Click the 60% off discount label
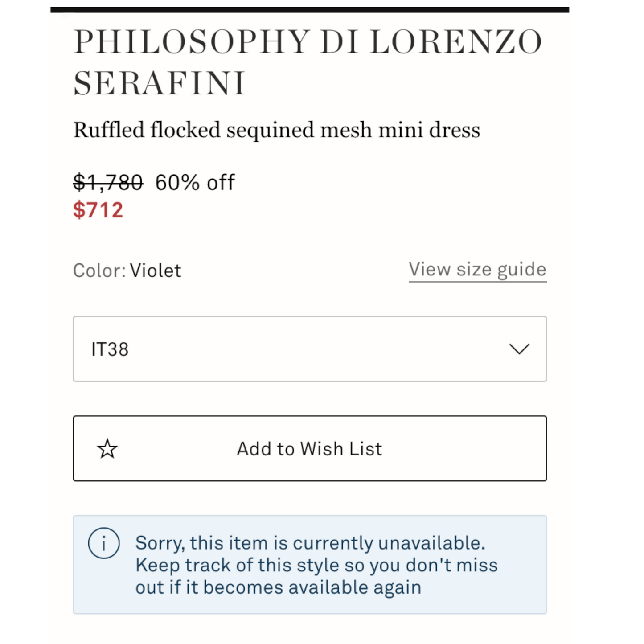644x644 pixels. coord(195,182)
